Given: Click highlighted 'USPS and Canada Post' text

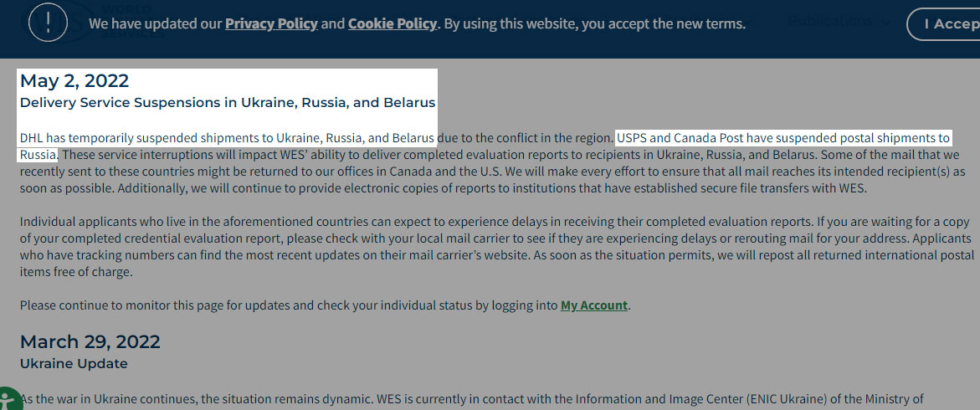Looking at the screenshot, I should [783, 137].
